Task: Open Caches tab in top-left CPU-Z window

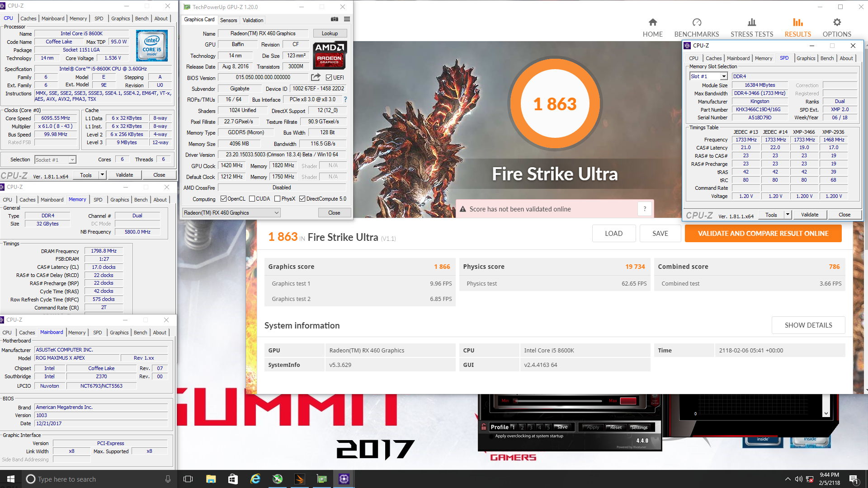Action: (28, 19)
